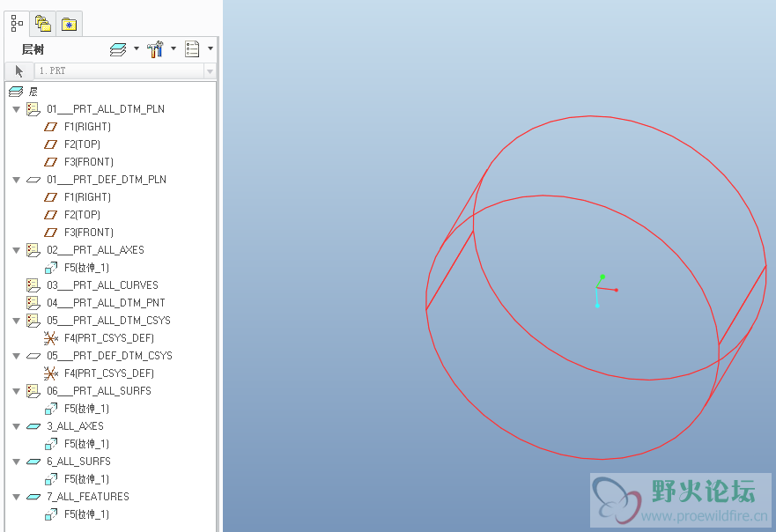This screenshot has width=776, height=532.
Task: Click the 04___PRT_ALL_DTM_PNT layer icon
Action: 33,303
